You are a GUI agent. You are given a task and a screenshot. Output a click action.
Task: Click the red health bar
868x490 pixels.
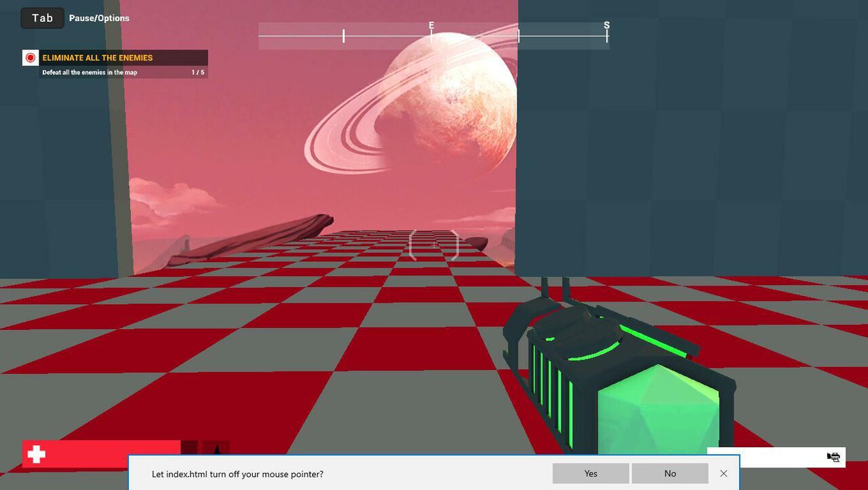tap(102, 454)
